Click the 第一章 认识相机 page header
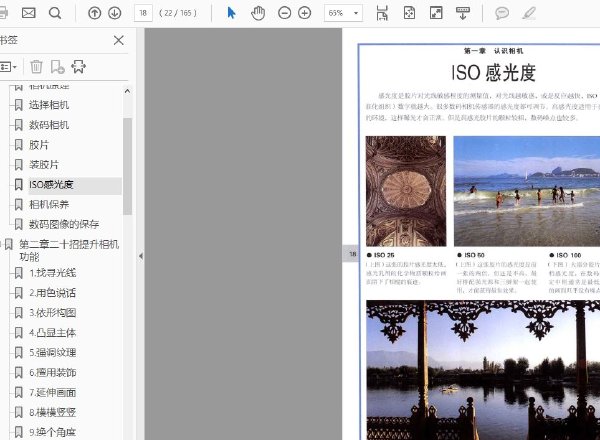Viewport: 600px width, 440px height. point(493,51)
